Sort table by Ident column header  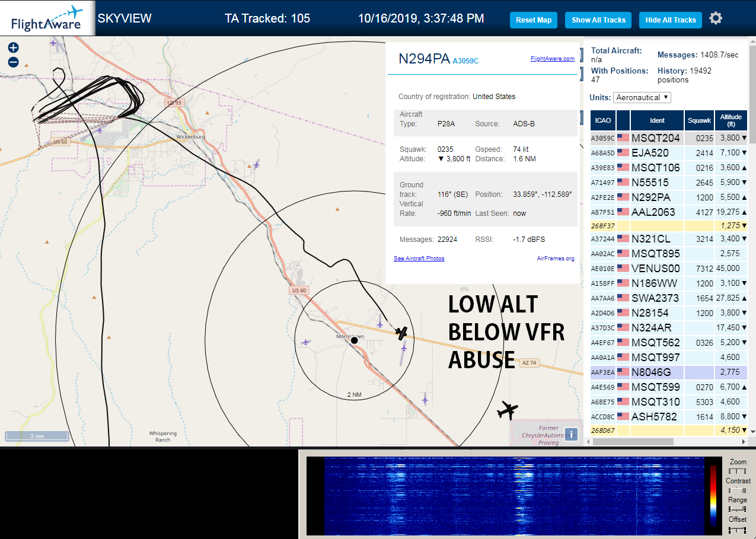(x=657, y=120)
